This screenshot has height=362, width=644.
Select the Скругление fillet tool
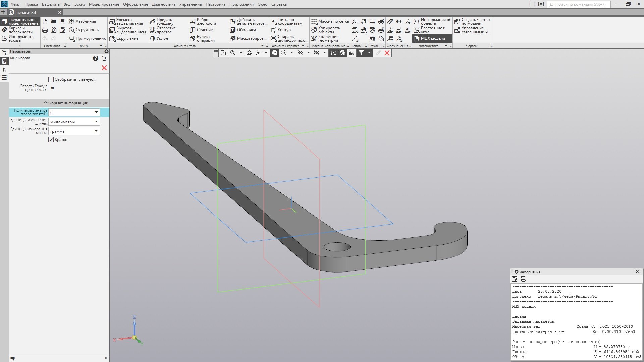point(123,38)
